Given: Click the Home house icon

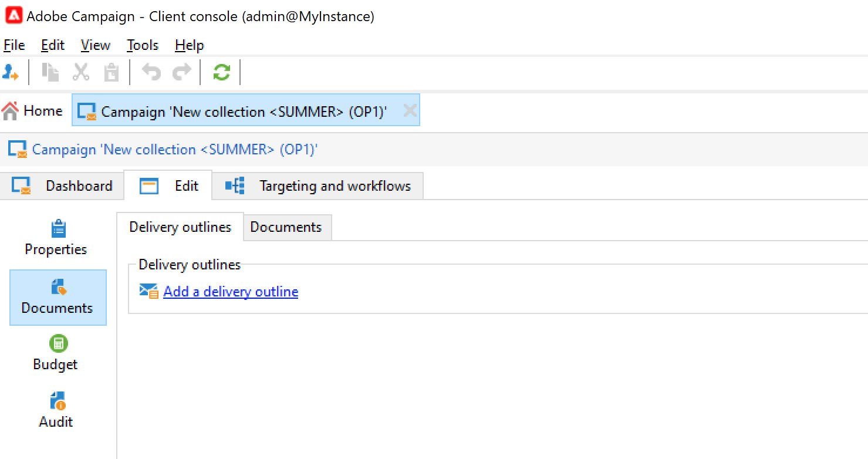Looking at the screenshot, I should (x=10, y=111).
